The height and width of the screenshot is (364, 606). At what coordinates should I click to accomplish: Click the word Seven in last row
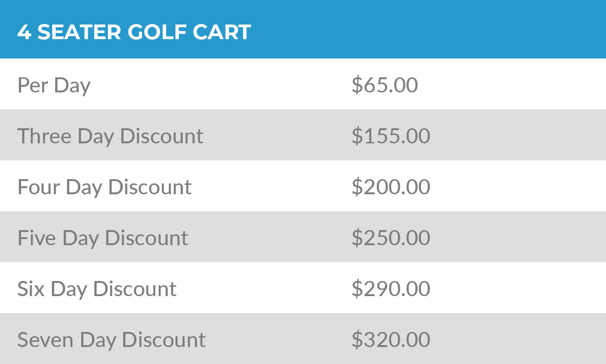pos(45,340)
